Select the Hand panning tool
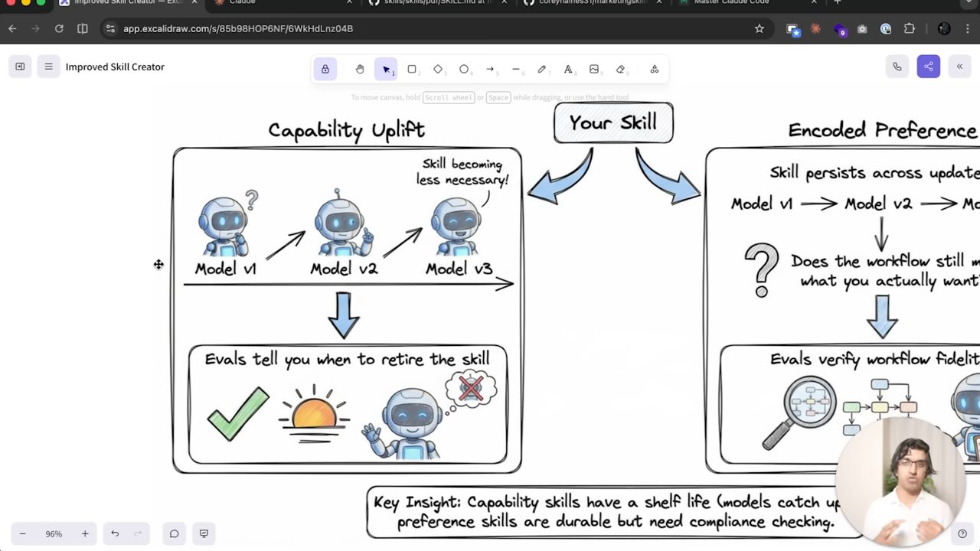 click(x=360, y=69)
